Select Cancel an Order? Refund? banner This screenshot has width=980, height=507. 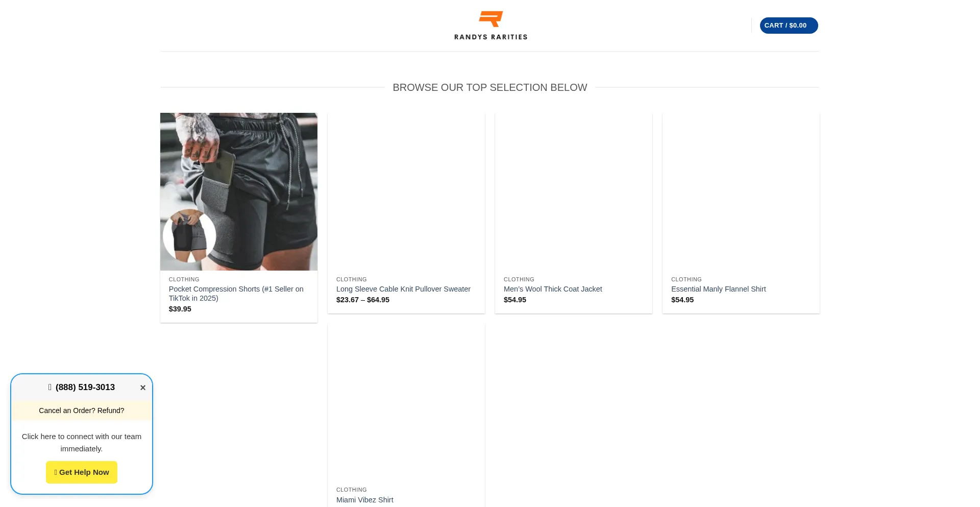coord(82,411)
